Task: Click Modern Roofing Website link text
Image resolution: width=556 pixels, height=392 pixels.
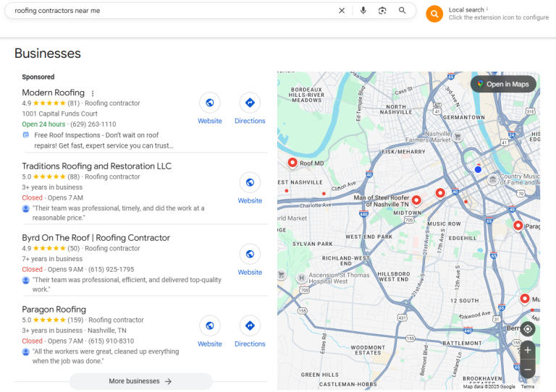Action: (209, 121)
